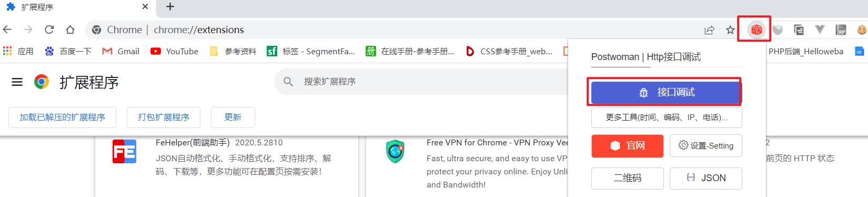This screenshot has width=868, height=197.
Task: Navigate back with the arrow button
Action: coord(7,29)
